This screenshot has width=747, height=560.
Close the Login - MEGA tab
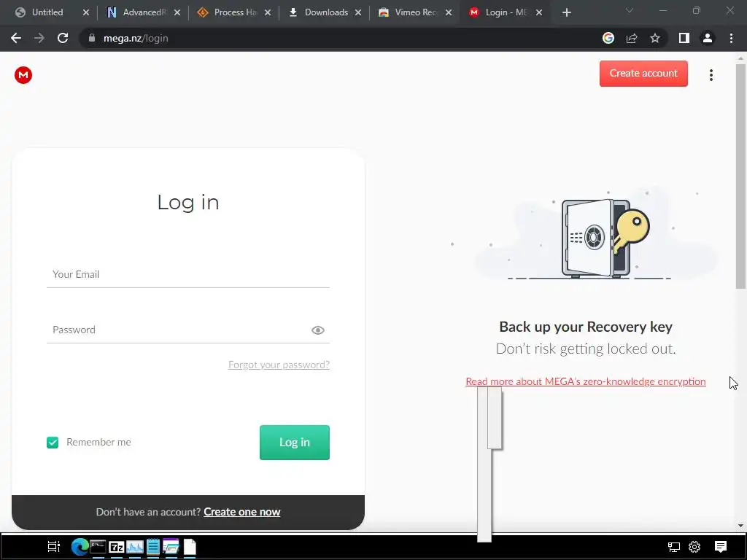[539, 12]
